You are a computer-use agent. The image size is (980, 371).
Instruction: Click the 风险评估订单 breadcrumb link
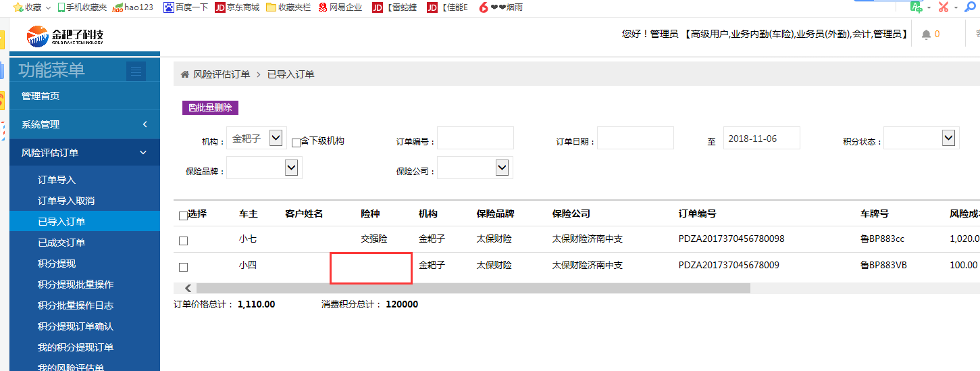point(222,74)
